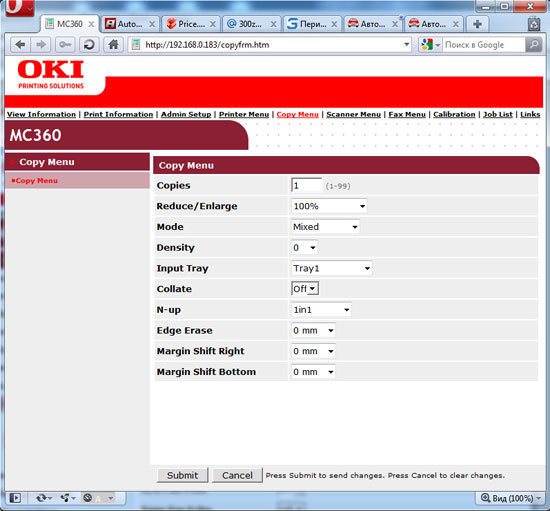Open the Printer Menu link
The height and width of the screenshot is (511, 550).
coord(244,114)
